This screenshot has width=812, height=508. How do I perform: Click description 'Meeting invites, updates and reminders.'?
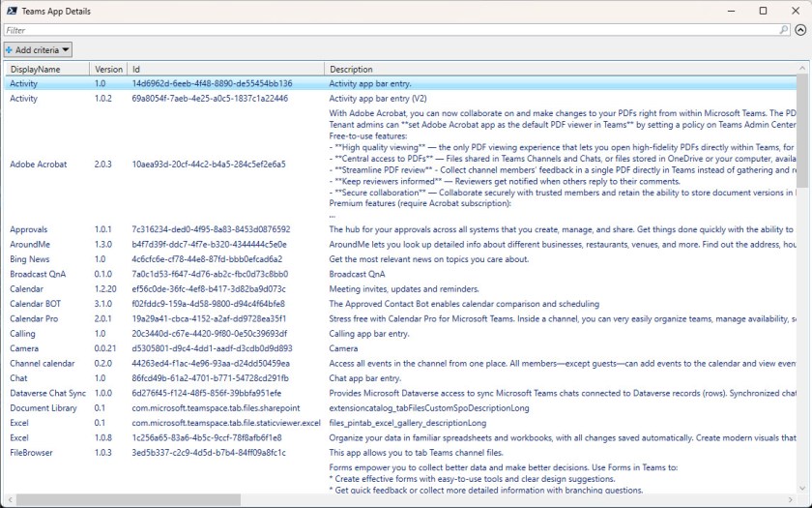[x=404, y=289]
